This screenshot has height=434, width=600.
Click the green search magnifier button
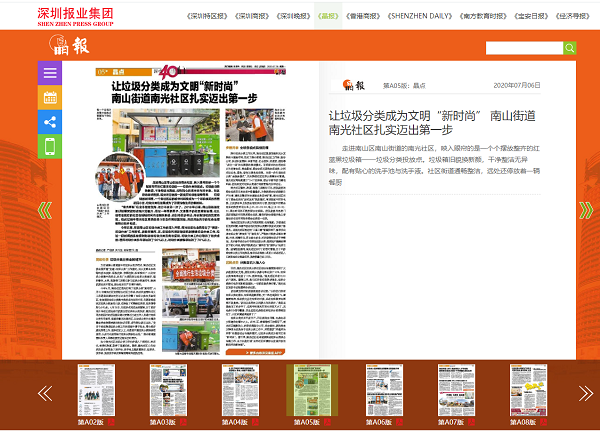tap(569, 48)
